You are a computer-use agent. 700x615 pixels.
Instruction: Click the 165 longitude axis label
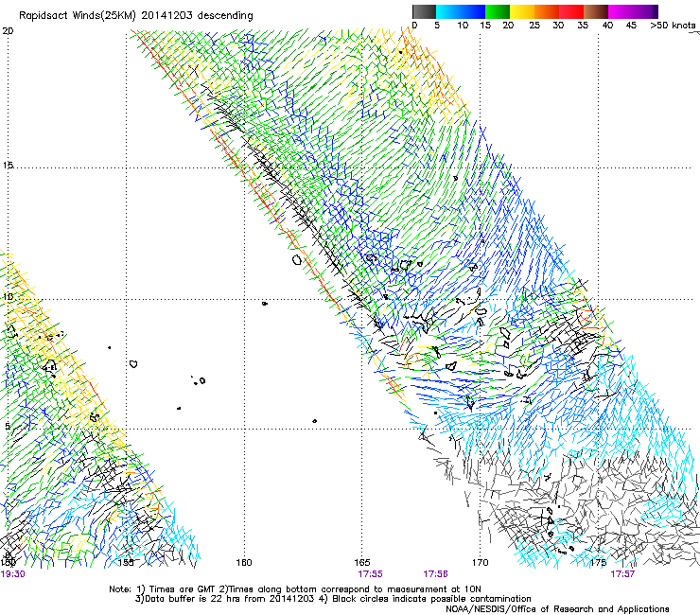point(362,562)
